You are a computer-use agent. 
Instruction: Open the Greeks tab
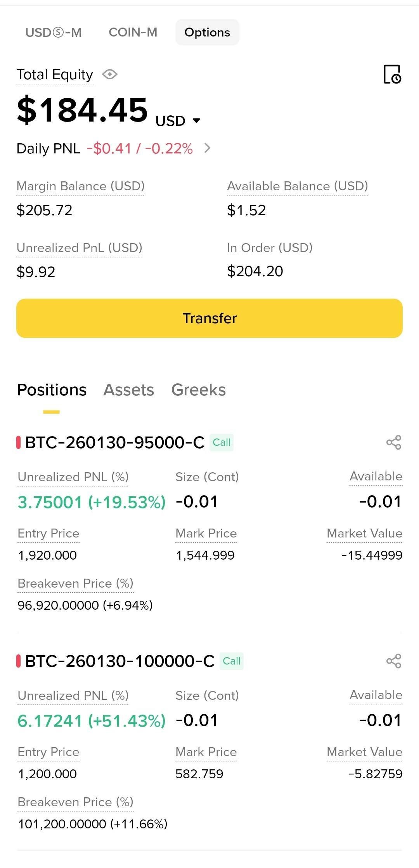(x=198, y=390)
